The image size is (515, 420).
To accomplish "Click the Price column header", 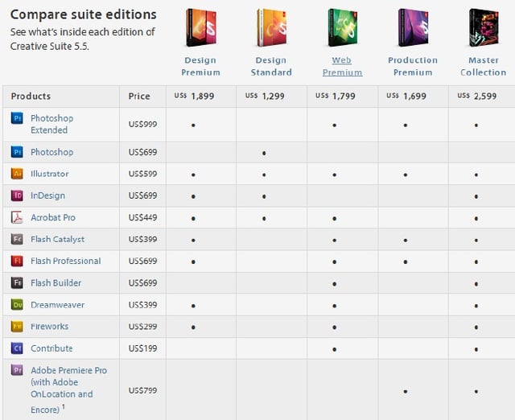I will click(x=139, y=97).
